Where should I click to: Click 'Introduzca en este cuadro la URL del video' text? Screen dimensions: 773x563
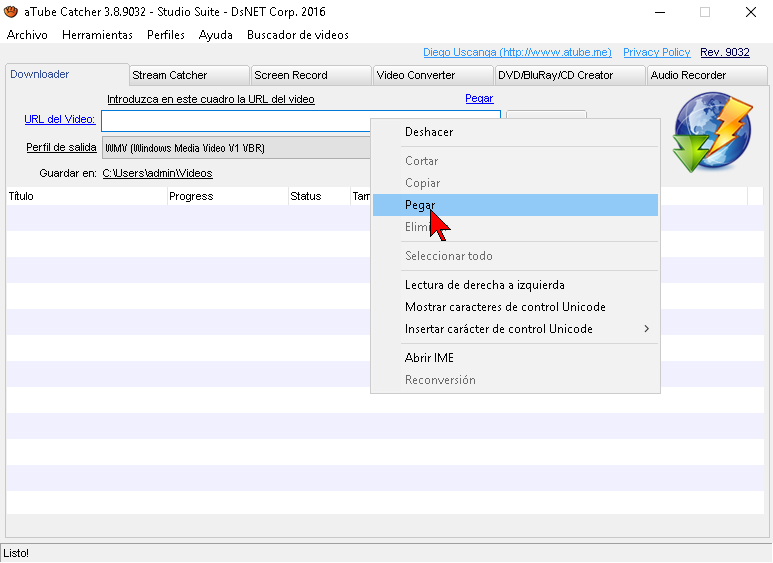click(211, 99)
